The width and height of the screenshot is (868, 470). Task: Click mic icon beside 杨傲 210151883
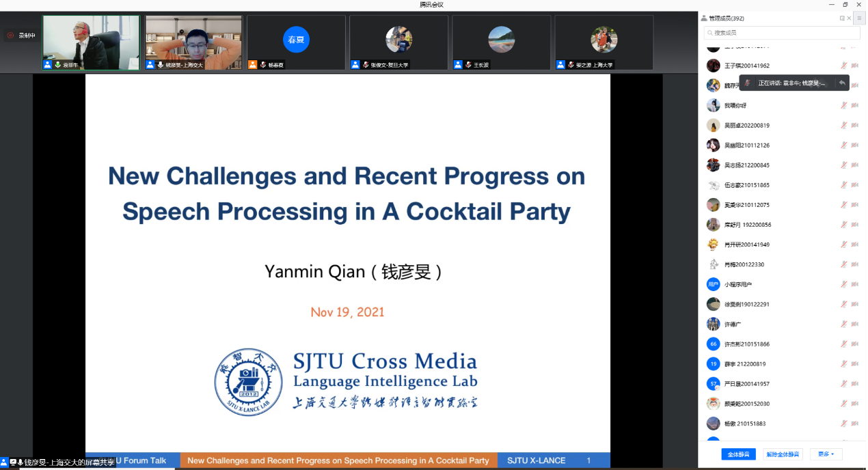pyautogui.click(x=844, y=424)
